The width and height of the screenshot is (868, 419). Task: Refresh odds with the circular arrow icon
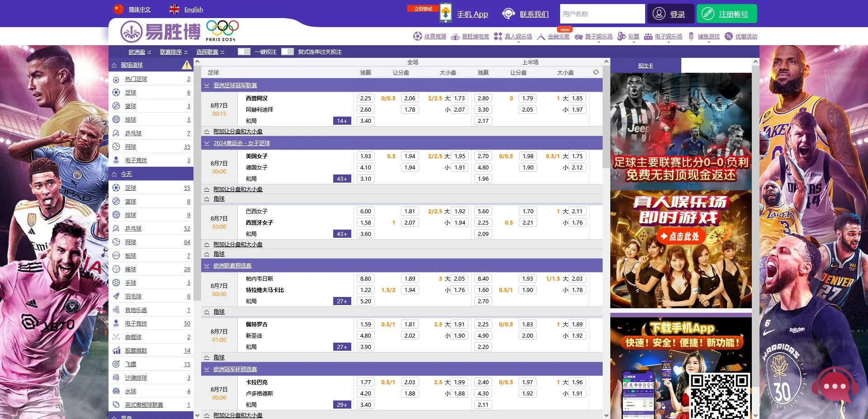596,72
